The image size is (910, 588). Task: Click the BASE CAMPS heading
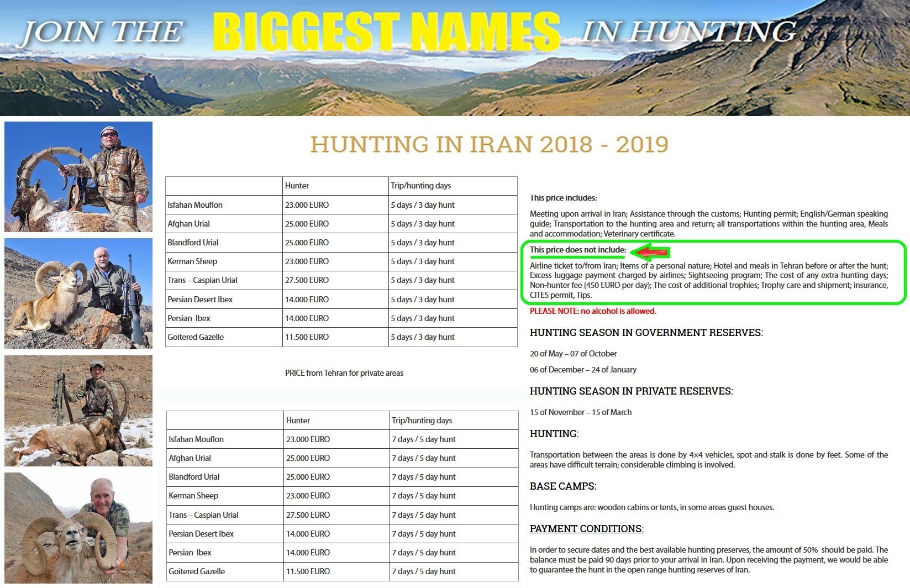pos(562,486)
